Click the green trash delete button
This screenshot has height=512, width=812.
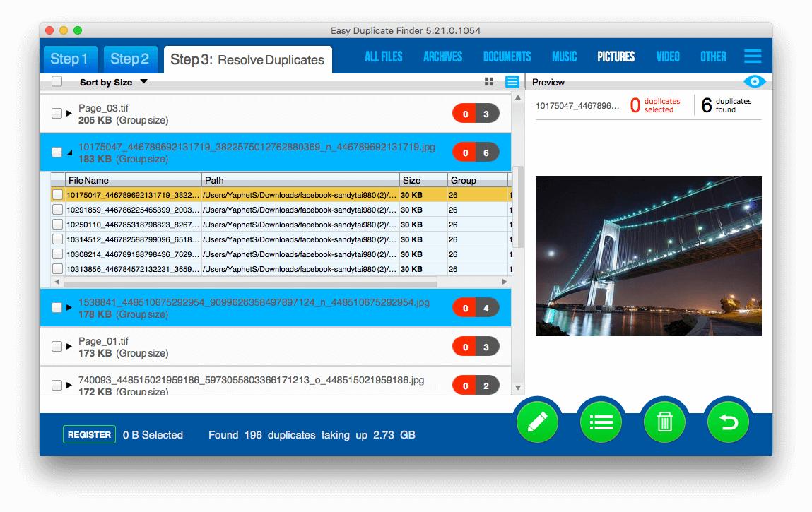coord(664,422)
